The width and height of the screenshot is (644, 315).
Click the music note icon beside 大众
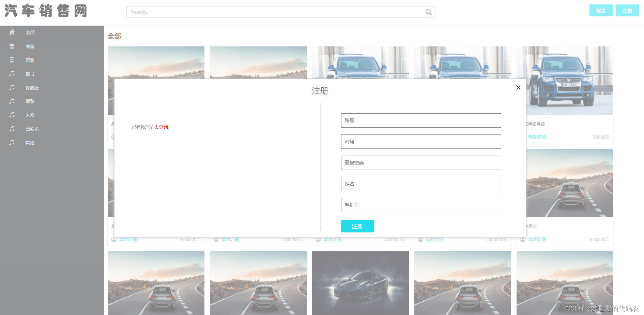click(12, 115)
